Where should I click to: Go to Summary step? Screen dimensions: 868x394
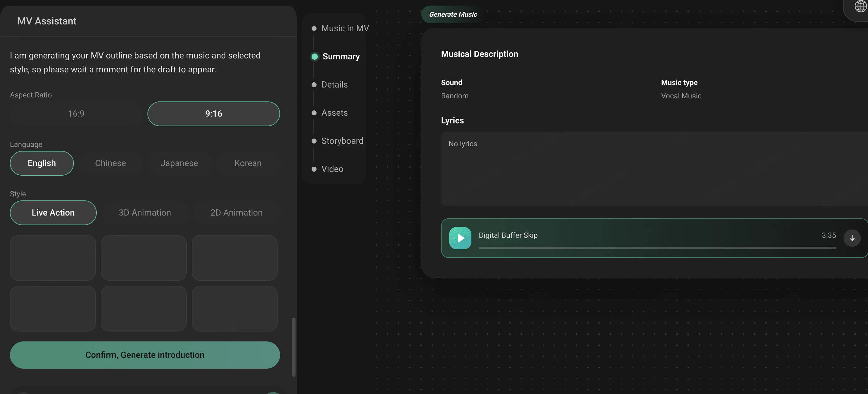click(x=336, y=56)
